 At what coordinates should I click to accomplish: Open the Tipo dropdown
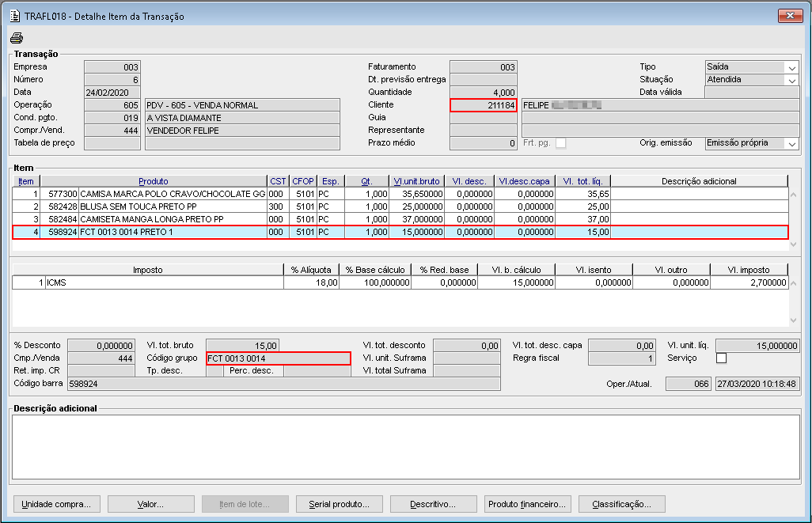(x=791, y=67)
